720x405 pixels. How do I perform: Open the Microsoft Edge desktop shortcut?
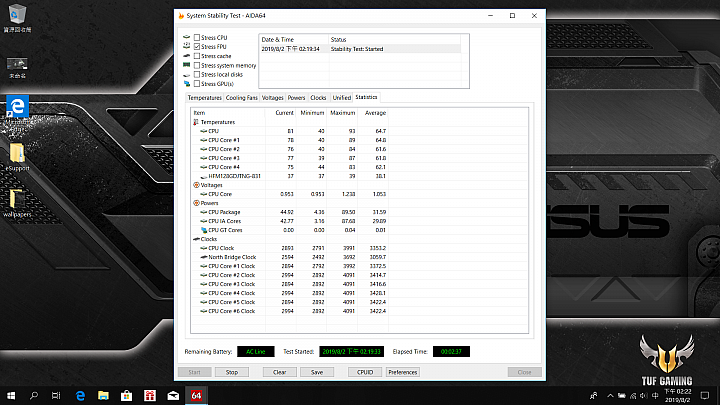click(x=17, y=113)
